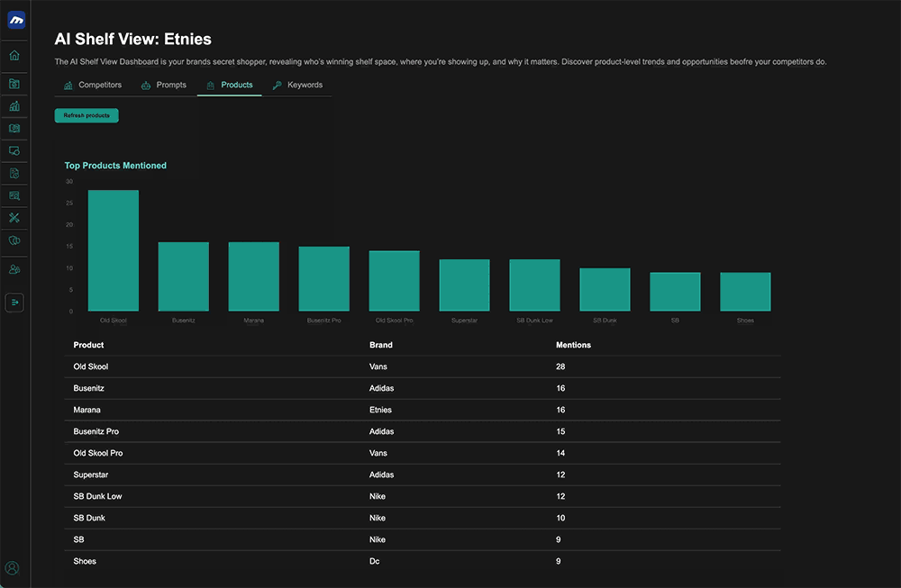
Task: Switch to the Competitors tab
Action: pyautogui.click(x=92, y=86)
